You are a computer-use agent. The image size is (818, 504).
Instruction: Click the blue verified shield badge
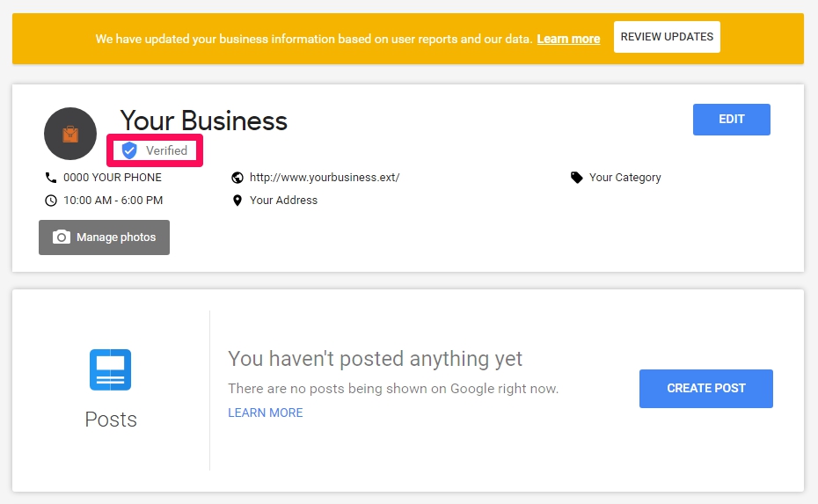coord(128,150)
